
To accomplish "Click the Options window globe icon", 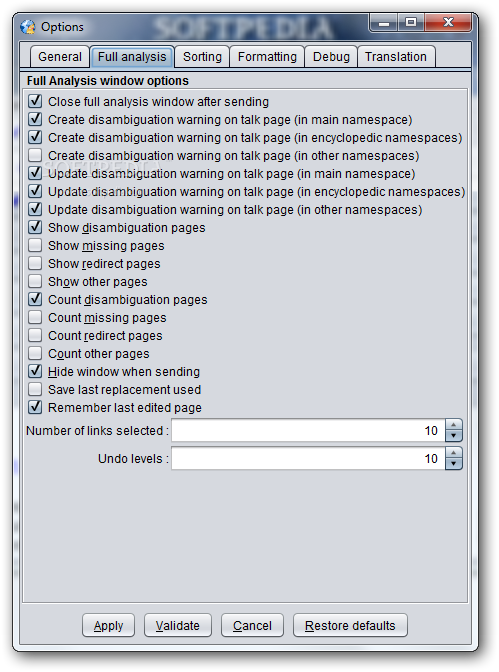I will (x=28, y=27).
